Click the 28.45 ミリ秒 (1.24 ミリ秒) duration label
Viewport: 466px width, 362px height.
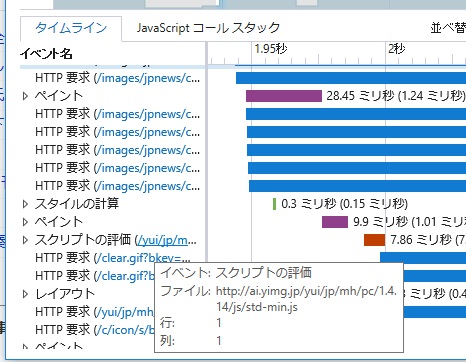click(396, 96)
